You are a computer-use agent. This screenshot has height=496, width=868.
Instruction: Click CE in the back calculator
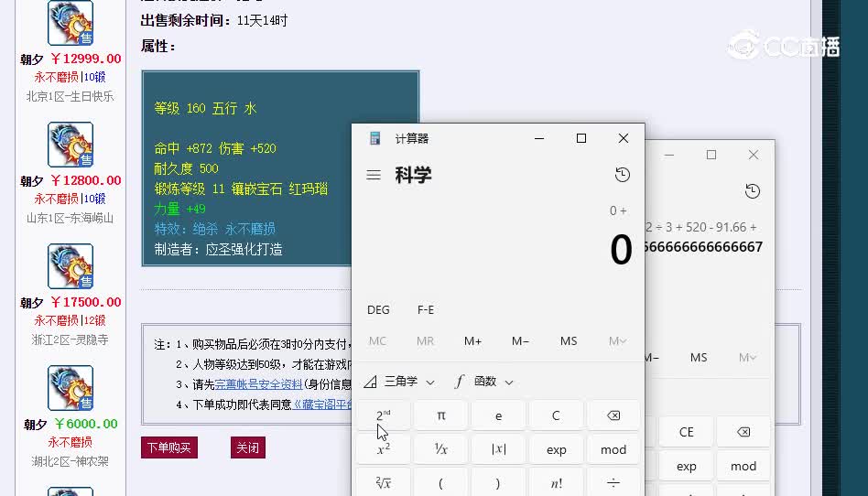tap(687, 432)
